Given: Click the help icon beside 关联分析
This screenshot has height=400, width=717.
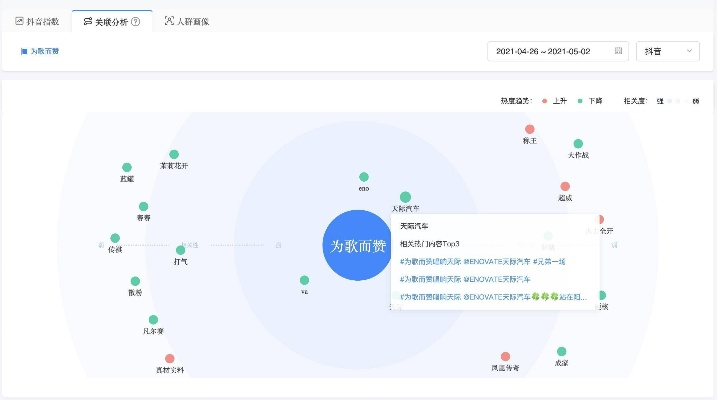Looking at the screenshot, I should pyautogui.click(x=135, y=21).
